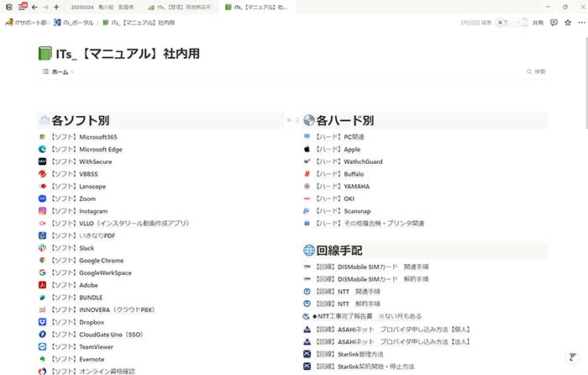Favorite this page with star icon
588x375 pixels.
[x=568, y=23]
